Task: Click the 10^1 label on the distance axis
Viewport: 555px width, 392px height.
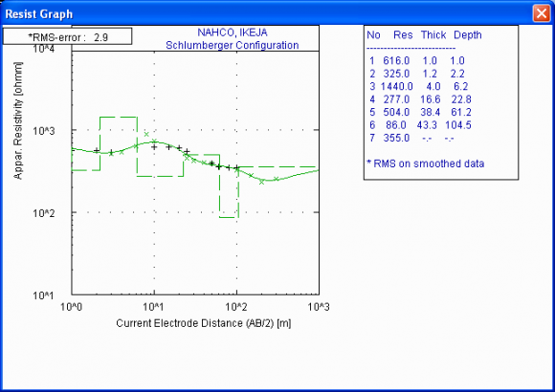Action: 154,306
